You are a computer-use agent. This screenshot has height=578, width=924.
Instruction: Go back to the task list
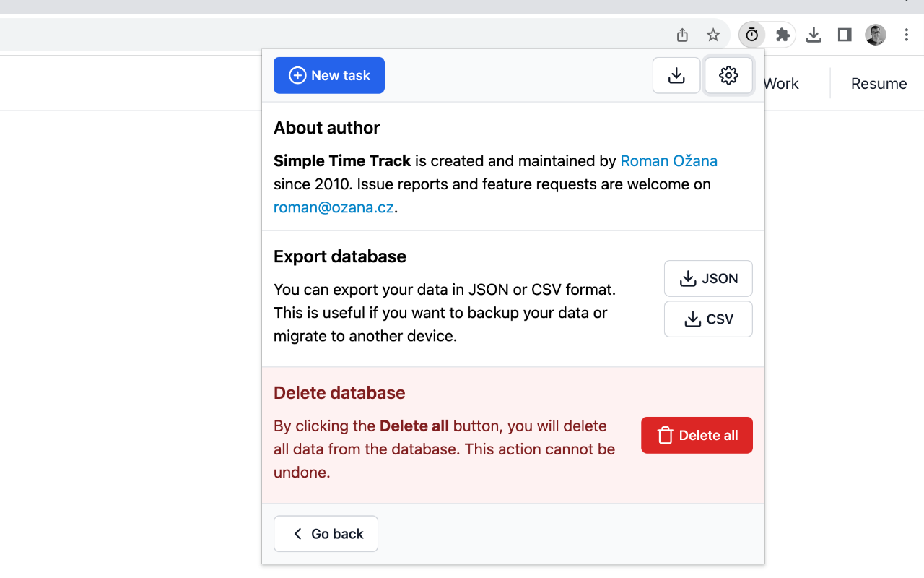click(326, 534)
